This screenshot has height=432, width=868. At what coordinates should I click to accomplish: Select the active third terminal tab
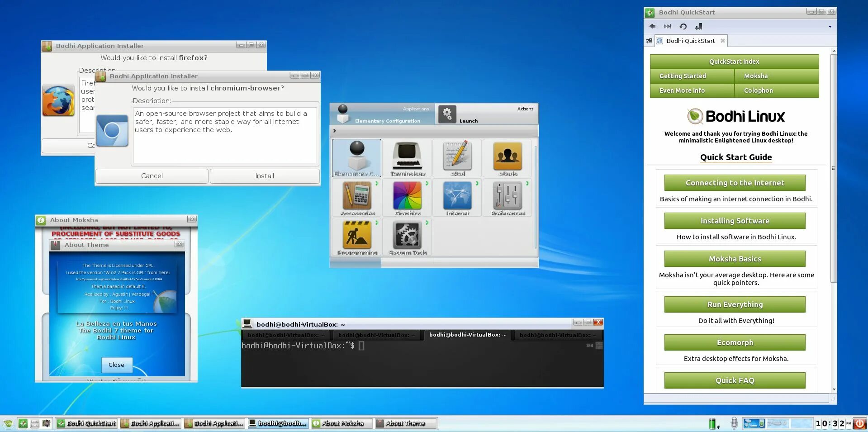click(x=467, y=335)
